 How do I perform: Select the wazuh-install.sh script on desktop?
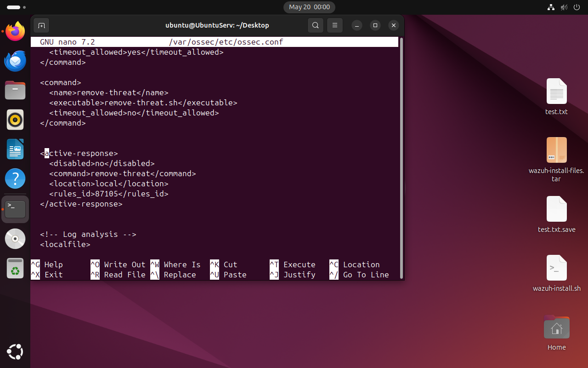point(557,274)
